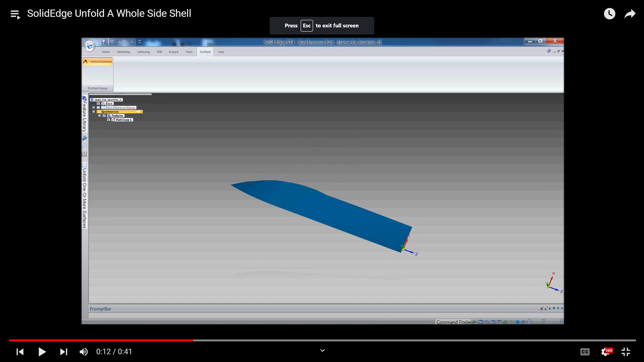Enable the Base Reference Planes checkbox
The image size is (644, 362).
coord(98,107)
